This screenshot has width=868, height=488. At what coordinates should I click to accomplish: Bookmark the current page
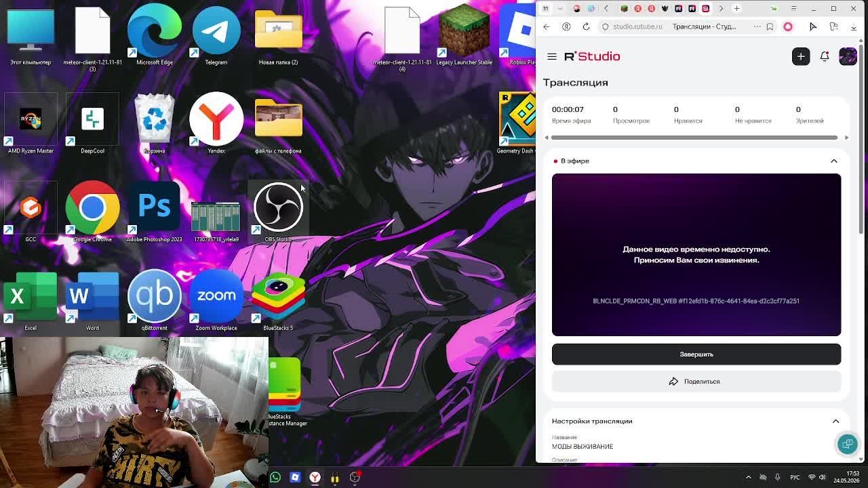[770, 26]
